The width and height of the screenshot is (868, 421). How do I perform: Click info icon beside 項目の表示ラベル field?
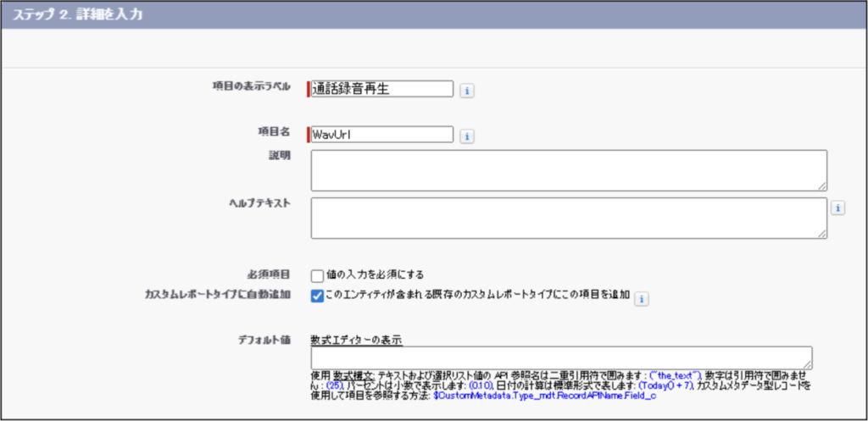tap(466, 90)
